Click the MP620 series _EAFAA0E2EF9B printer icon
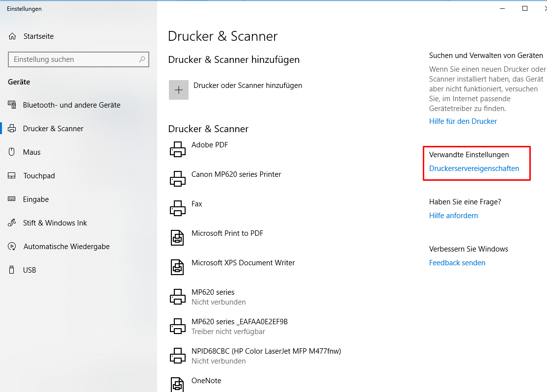The width and height of the screenshot is (547, 392). pyautogui.click(x=178, y=326)
